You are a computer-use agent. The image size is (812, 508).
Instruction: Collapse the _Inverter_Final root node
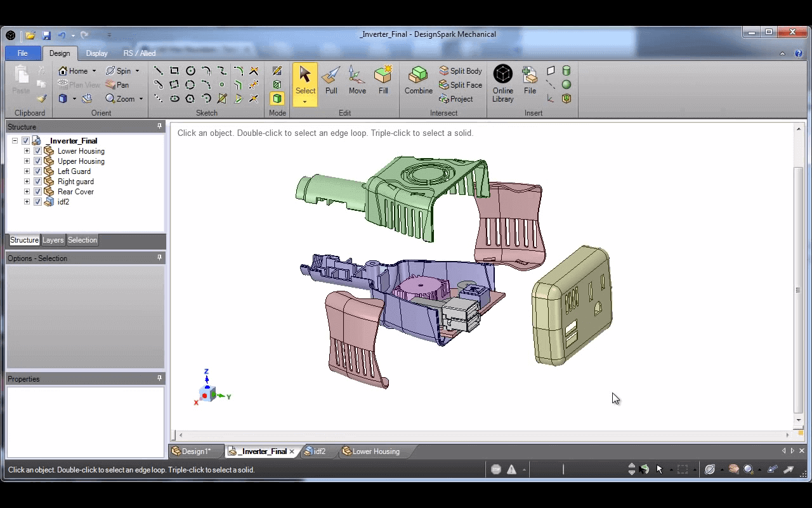pyautogui.click(x=15, y=141)
